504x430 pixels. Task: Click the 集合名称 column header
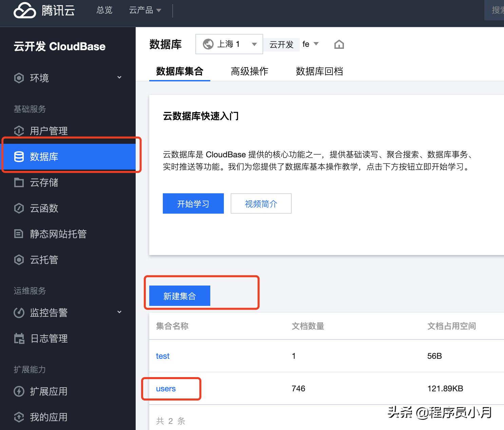tap(172, 326)
